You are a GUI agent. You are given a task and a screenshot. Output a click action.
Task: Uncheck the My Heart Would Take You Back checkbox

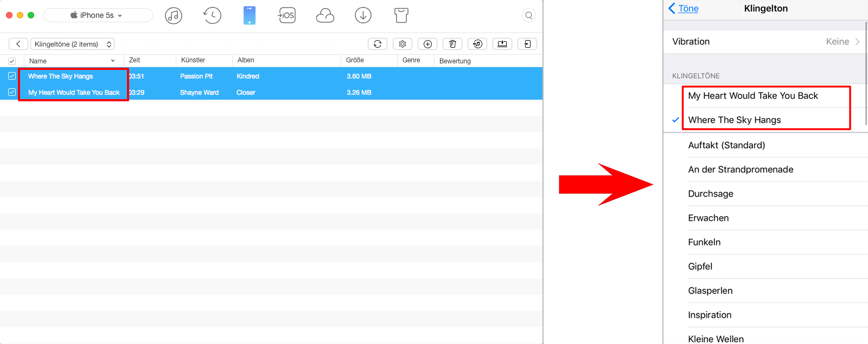click(x=12, y=93)
